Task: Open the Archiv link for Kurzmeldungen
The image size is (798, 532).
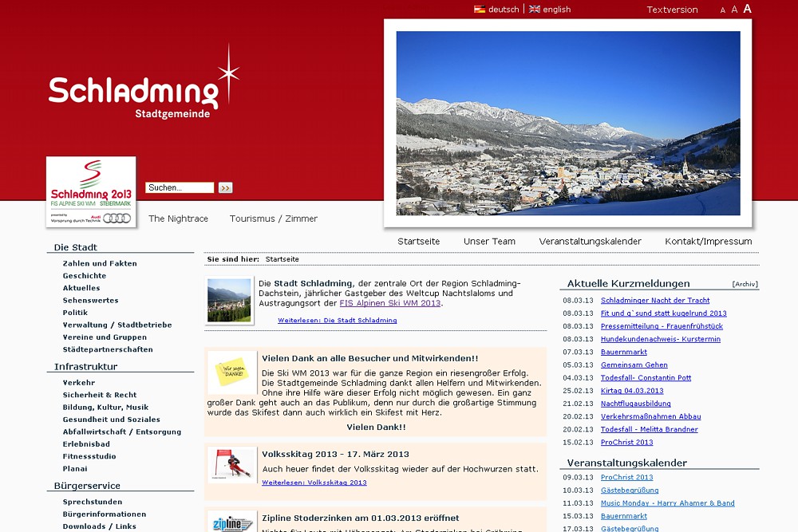Action: 745,284
